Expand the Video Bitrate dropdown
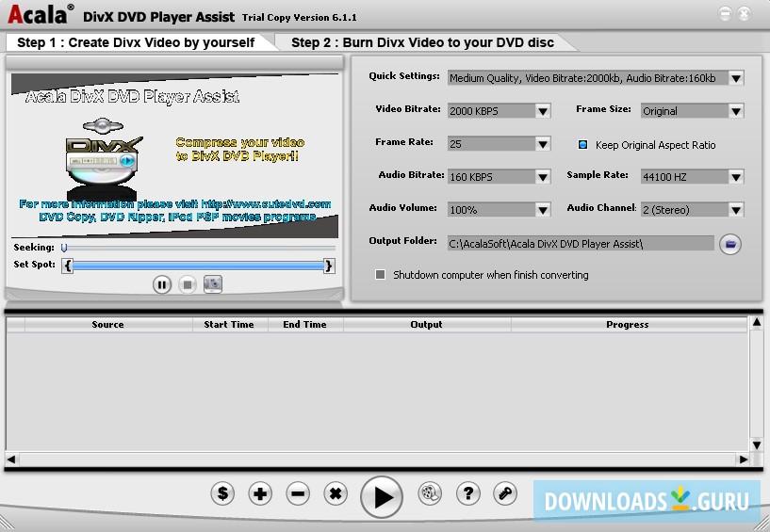The image size is (770, 532). pos(543,111)
